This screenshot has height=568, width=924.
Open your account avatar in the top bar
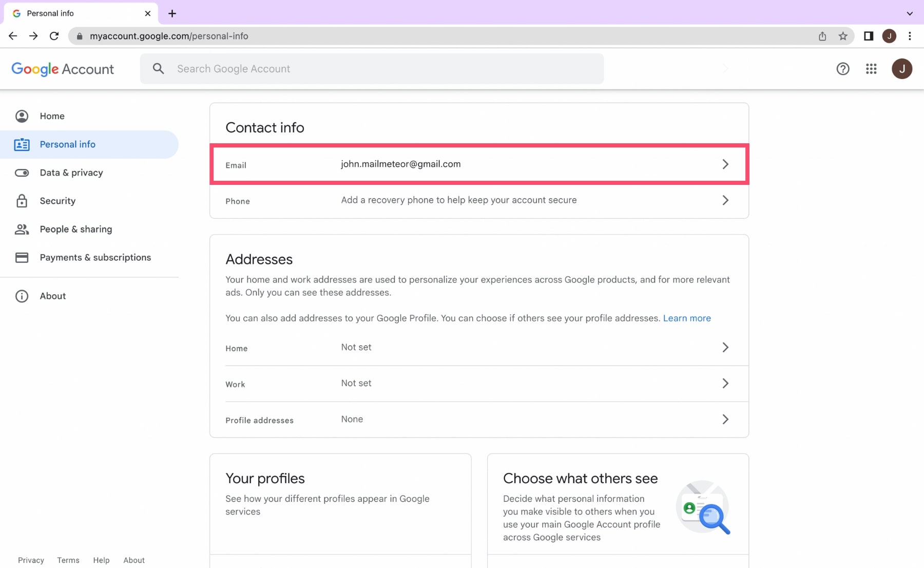coord(902,69)
